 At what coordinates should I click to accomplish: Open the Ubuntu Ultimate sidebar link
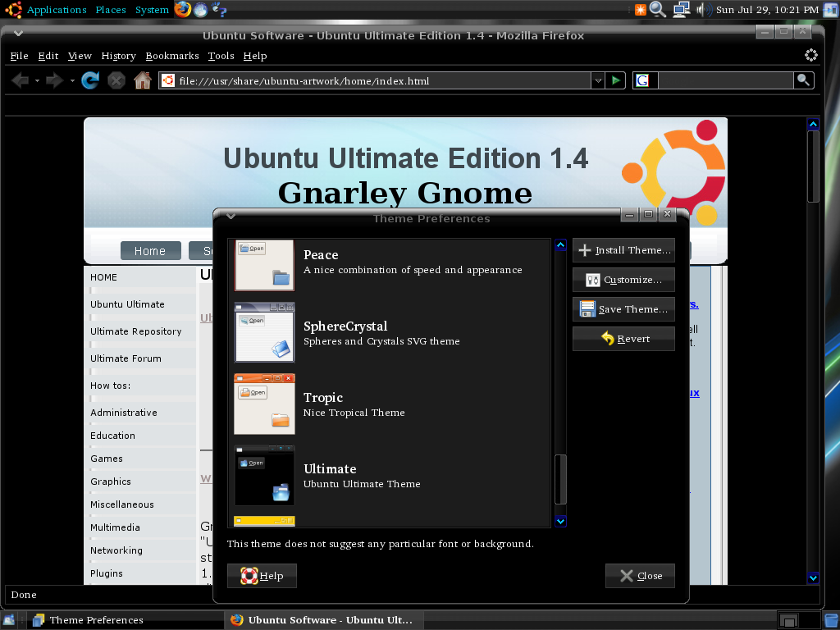tap(127, 304)
